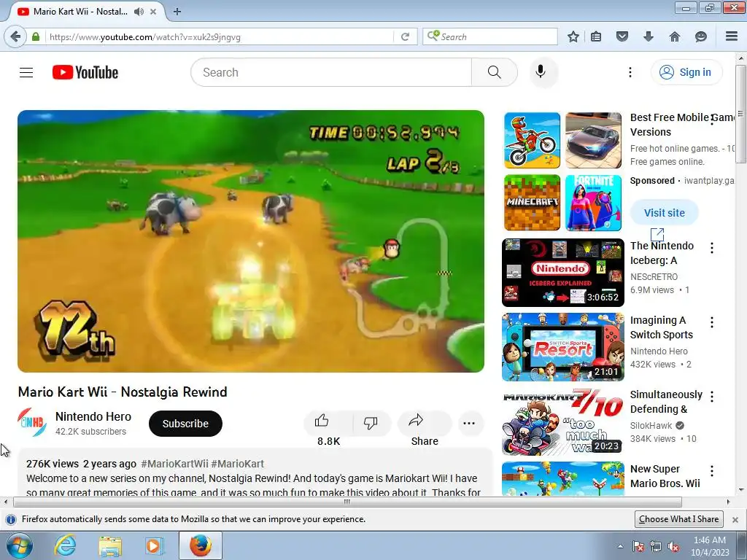This screenshot has width=747, height=560.
Task: Open YouTube settings three-dot menu
Action: point(630,72)
